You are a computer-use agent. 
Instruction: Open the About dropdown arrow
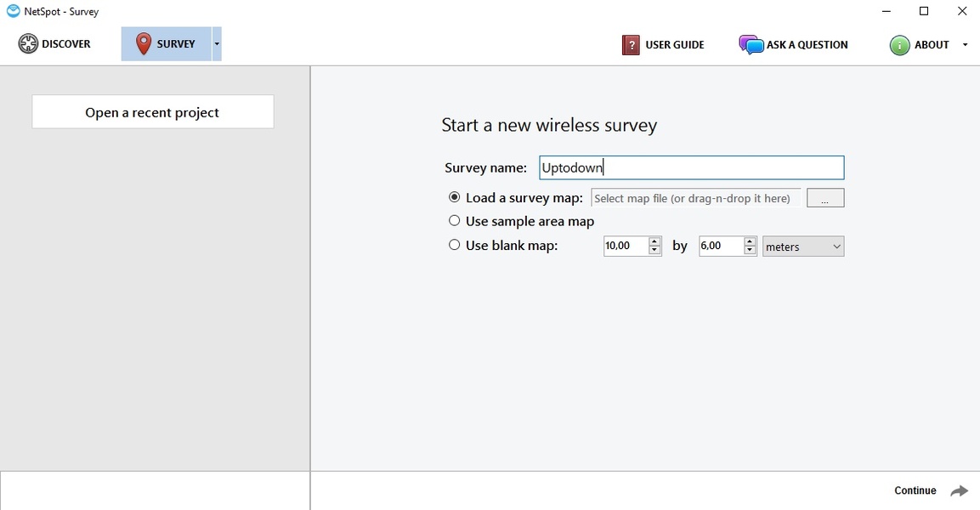(x=965, y=45)
